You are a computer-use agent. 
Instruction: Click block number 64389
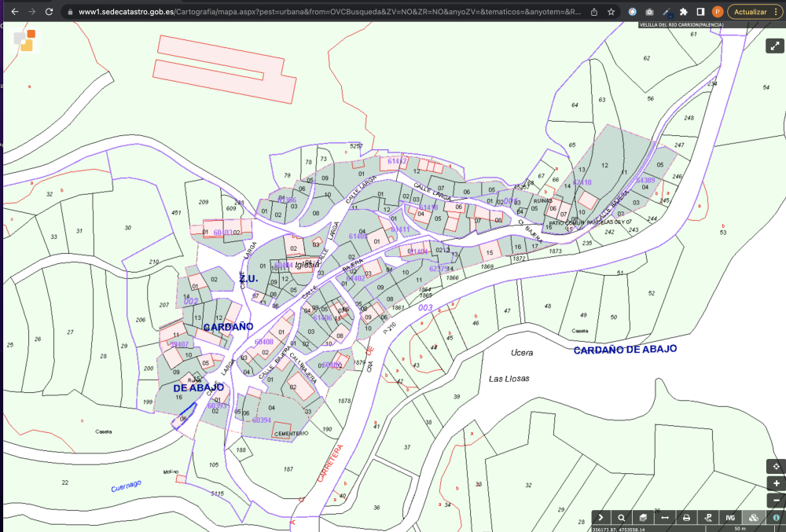645,180
